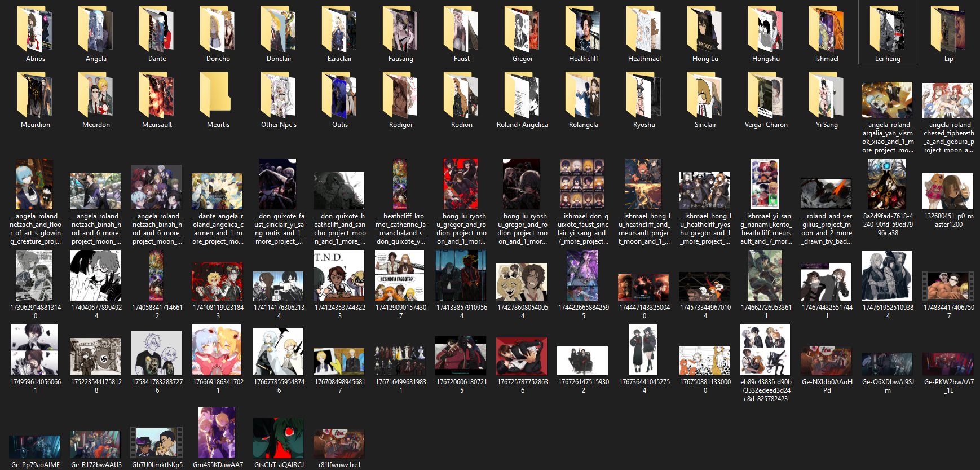Select the GtsCbT_aQAIRCJ image

click(279, 438)
